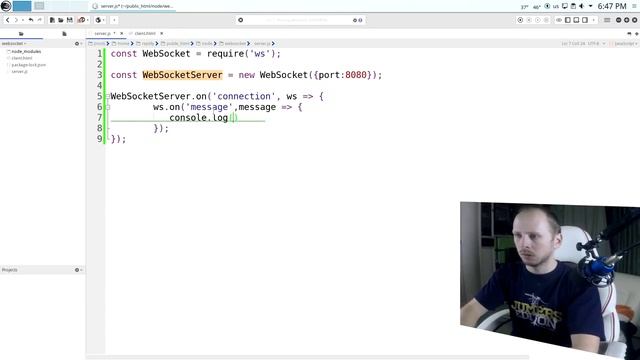
Task: Click the tab list icon beside plus
Action: (629, 34)
